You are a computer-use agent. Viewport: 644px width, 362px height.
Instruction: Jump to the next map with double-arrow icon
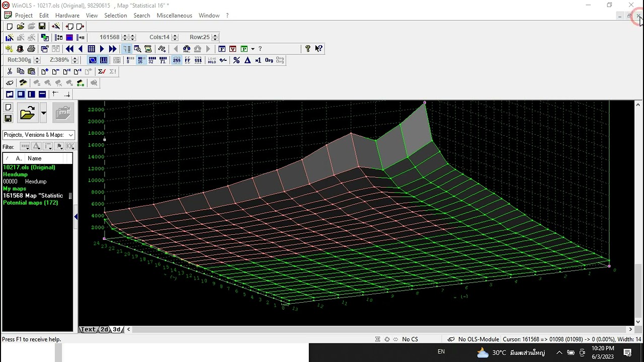pos(113,49)
